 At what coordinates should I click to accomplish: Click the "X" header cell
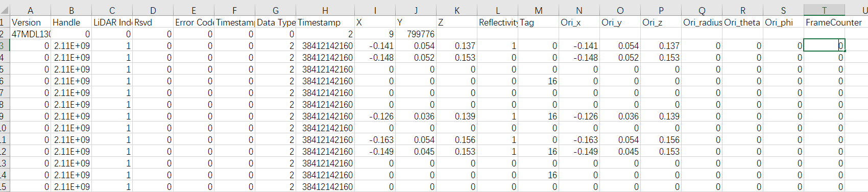tap(375, 22)
